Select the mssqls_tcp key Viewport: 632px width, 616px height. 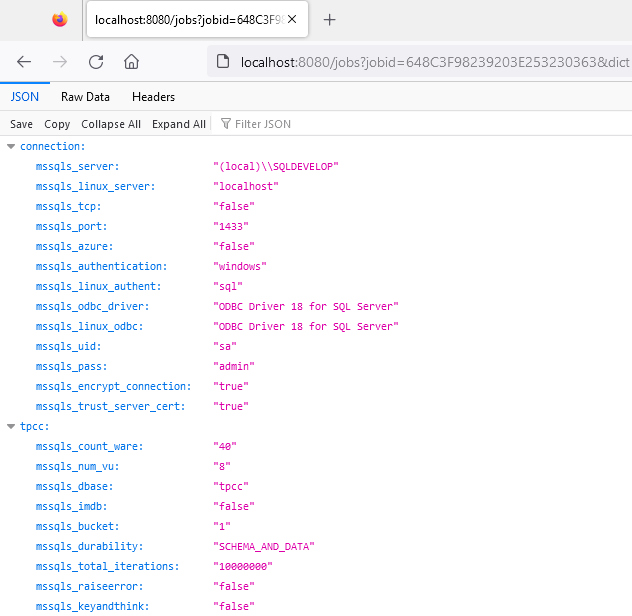68,206
